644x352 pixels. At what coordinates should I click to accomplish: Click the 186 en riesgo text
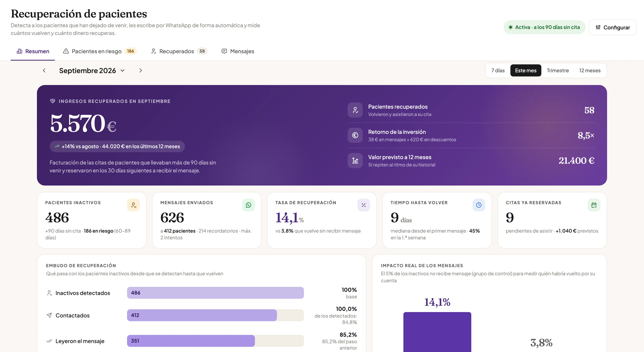pos(98,231)
